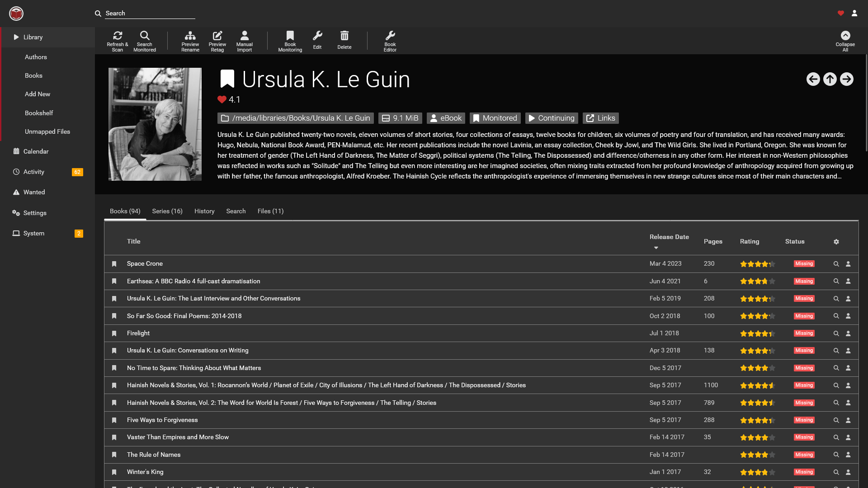Toggle monitoring for Earthsea BBC Radio dramatisation

tap(114, 282)
